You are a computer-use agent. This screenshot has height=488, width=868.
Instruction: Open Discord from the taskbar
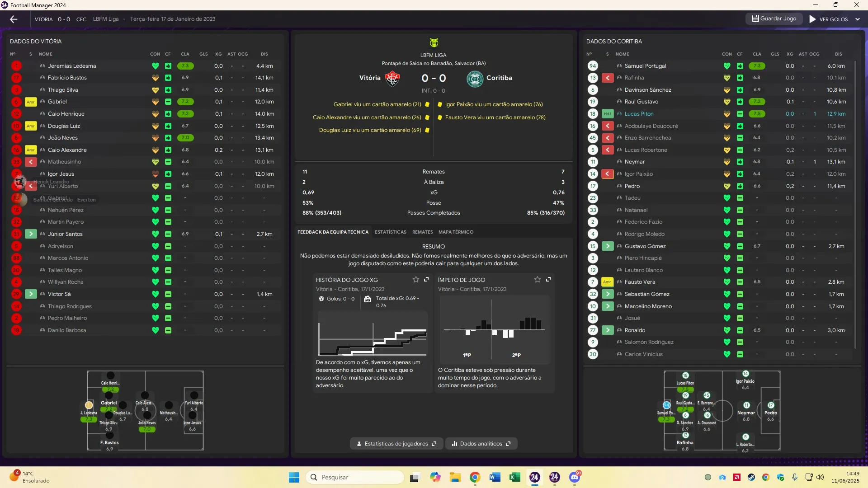pyautogui.click(x=575, y=477)
